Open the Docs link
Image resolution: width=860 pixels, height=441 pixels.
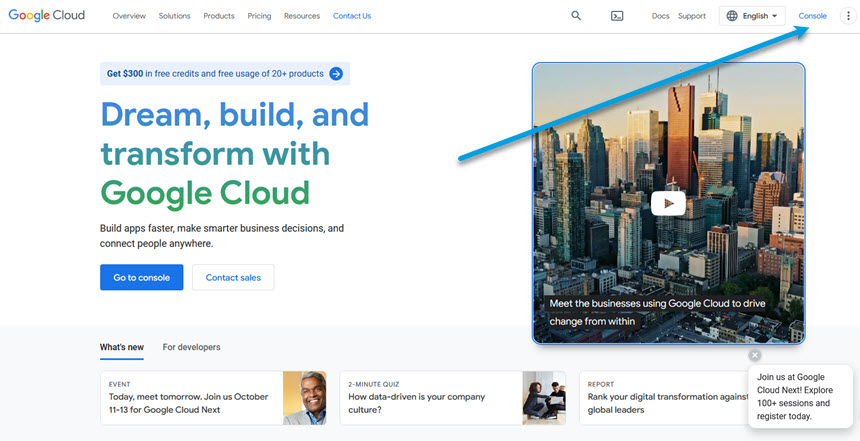660,16
